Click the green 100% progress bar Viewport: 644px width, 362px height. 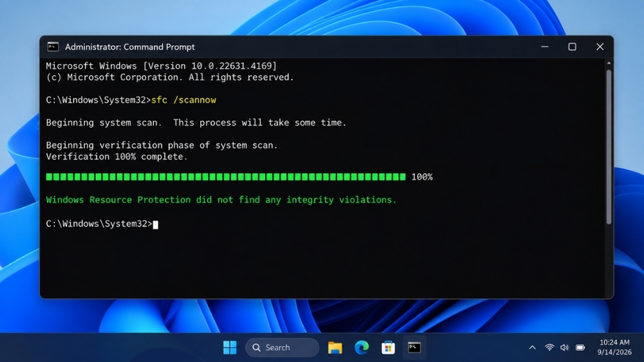click(x=226, y=177)
